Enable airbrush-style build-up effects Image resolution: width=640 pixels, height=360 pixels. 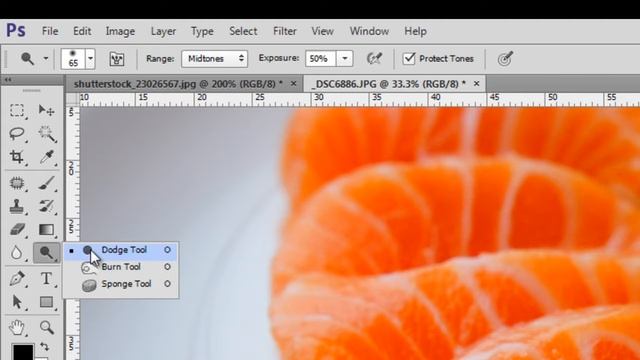pos(374,59)
